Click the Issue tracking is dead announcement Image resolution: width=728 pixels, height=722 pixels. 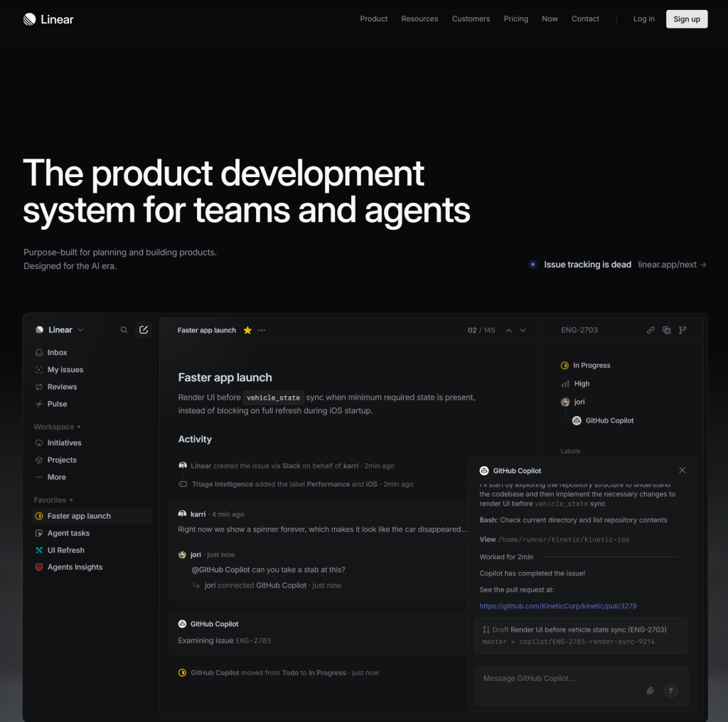pos(587,265)
